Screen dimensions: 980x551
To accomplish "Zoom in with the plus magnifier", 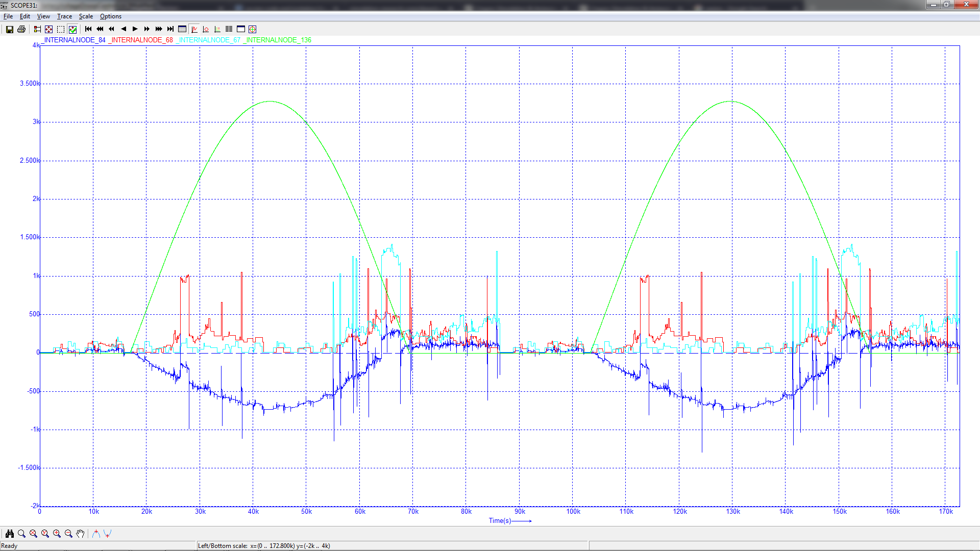I will tap(57, 534).
